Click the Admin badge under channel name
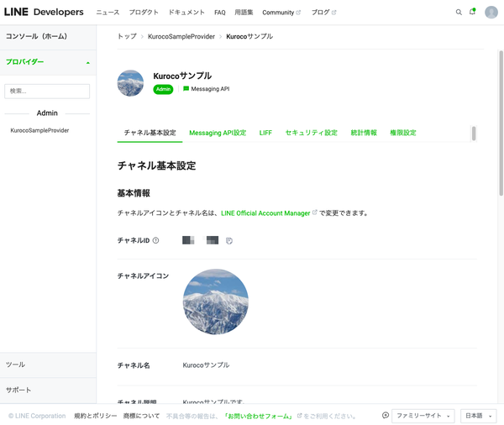Screen dimensions: 504x425 (x=163, y=89)
